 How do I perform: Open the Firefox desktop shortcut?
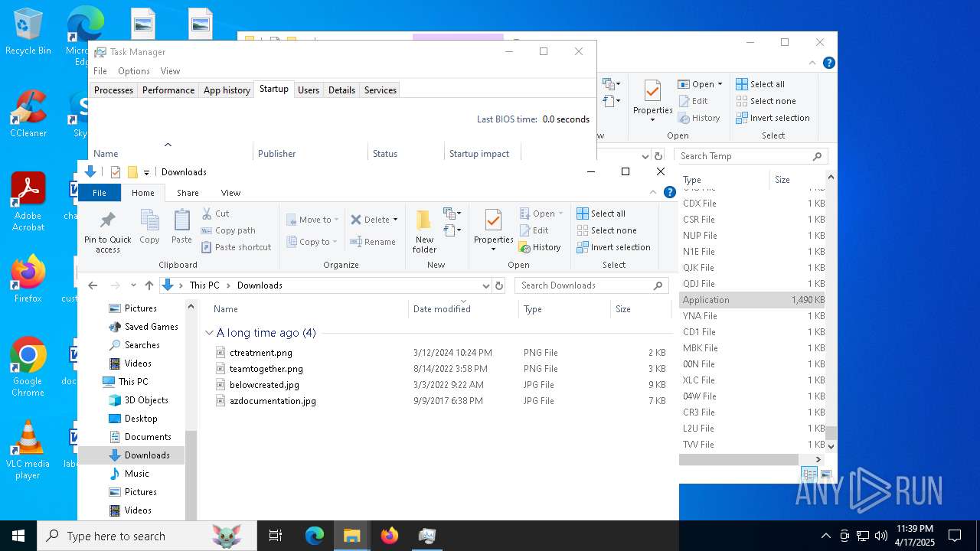[x=28, y=280]
